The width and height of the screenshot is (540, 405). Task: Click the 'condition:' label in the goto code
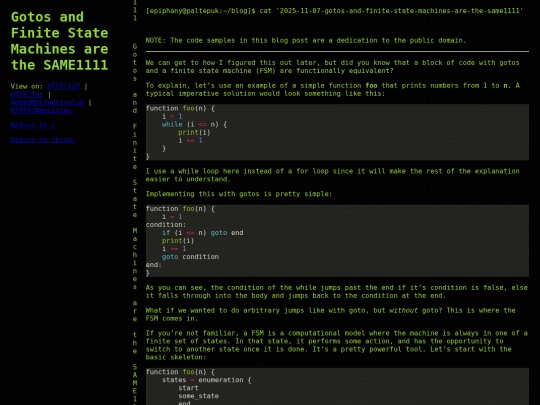[166, 225]
